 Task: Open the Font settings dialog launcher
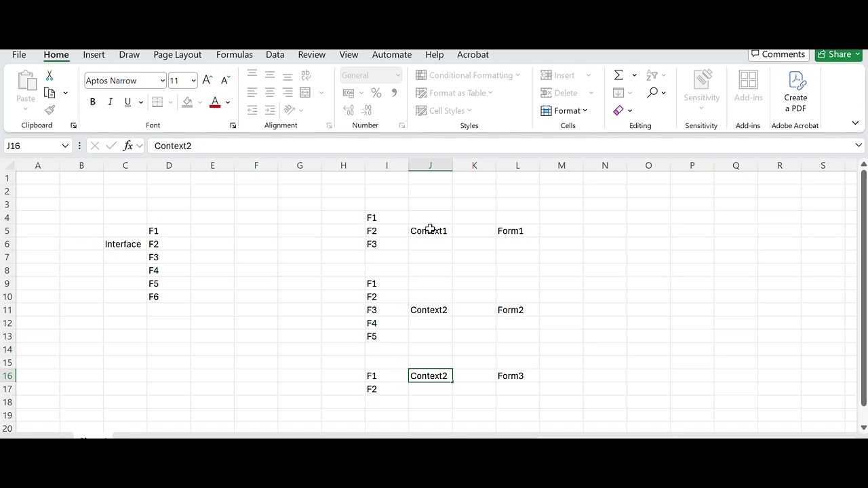(x=233, y=125)
